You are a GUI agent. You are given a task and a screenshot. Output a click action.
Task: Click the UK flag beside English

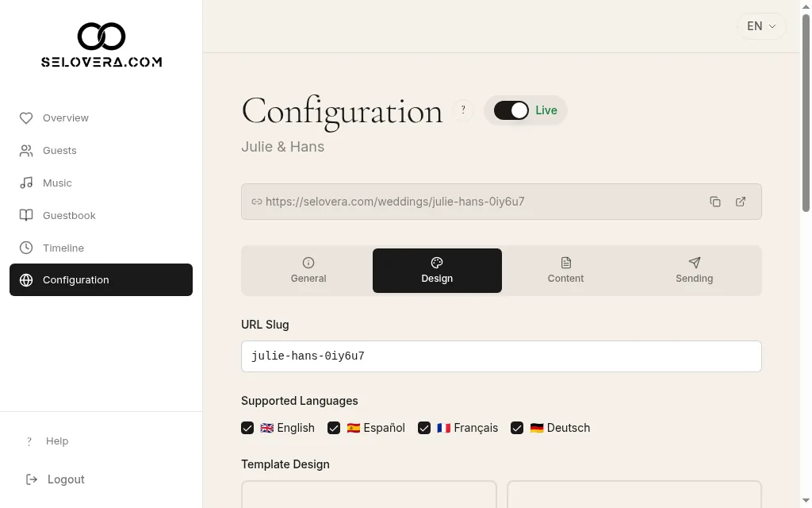coord(266,428)
